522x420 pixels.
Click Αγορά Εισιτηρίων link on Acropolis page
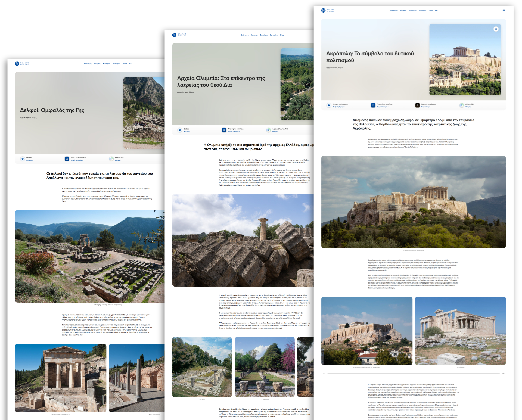383,107
